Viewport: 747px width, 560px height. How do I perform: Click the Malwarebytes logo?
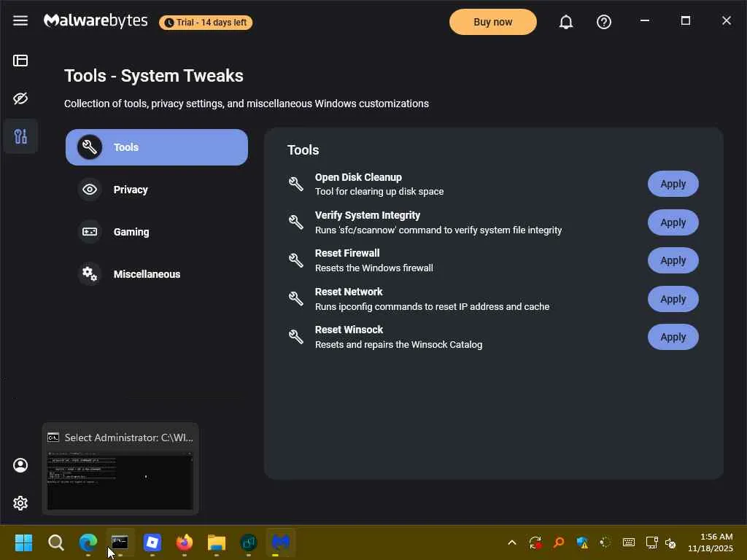click(96, 21)
